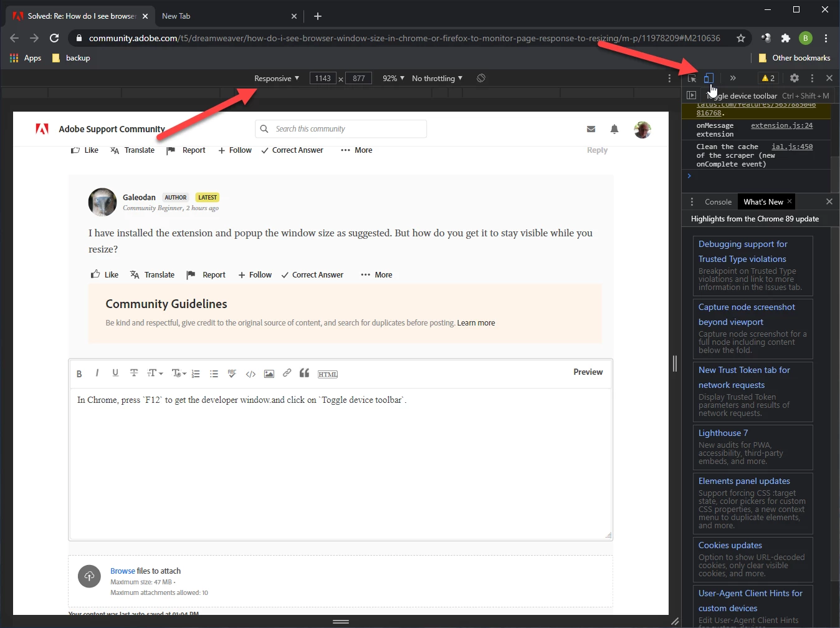This screenshot has height=628, width=840.
Task: Open the Extensions puzzle icon
Action: (x=786, y=38)
